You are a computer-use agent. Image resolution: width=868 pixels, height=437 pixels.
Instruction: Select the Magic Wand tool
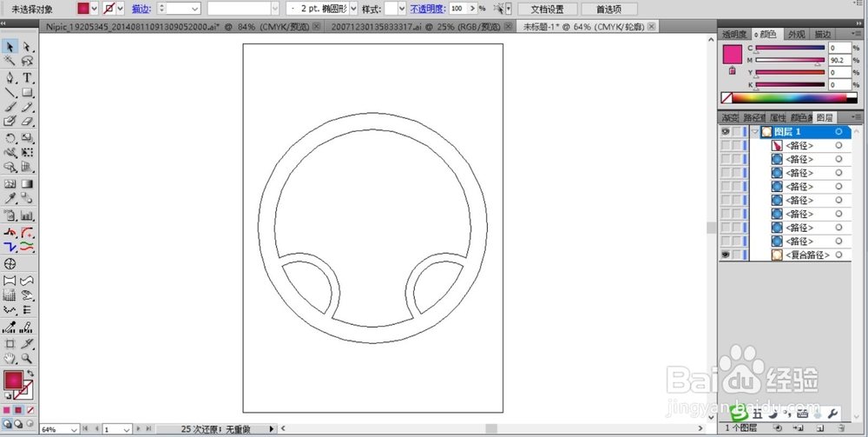(10, 61)
